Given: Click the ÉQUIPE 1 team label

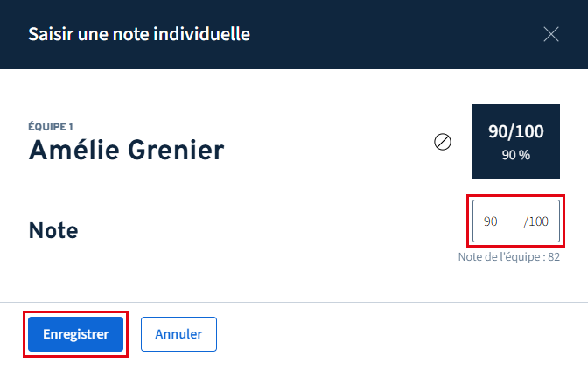Looking at the screenshot, I should pyautogui.click(x=51, y=127).
